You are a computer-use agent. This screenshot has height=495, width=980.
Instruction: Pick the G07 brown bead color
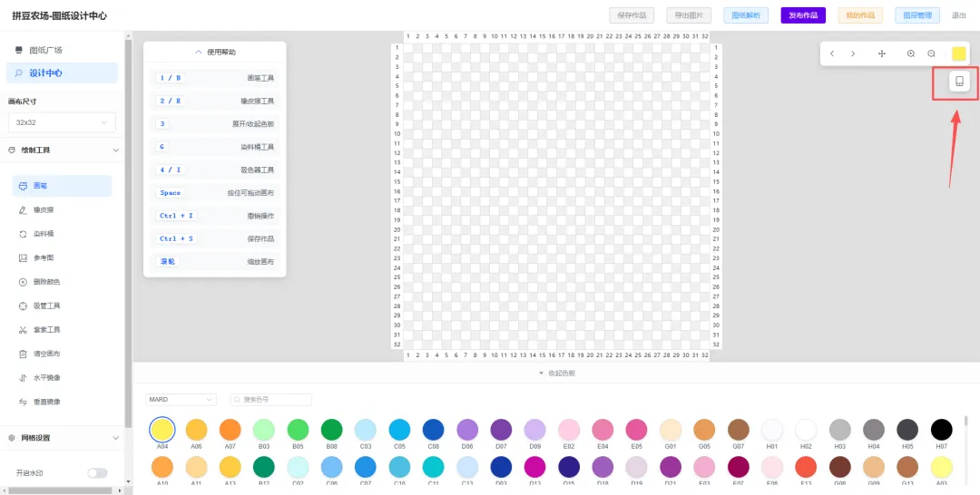[x=738, y=430]
